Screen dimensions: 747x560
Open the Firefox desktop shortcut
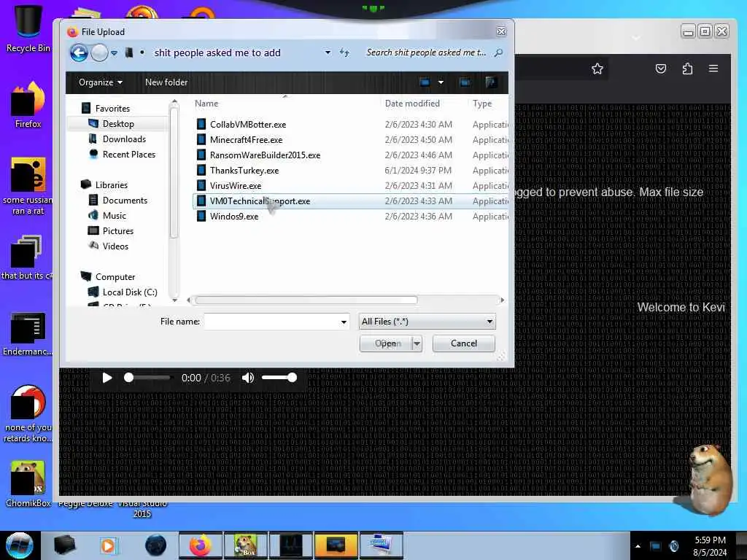click(x=28, y=105)
